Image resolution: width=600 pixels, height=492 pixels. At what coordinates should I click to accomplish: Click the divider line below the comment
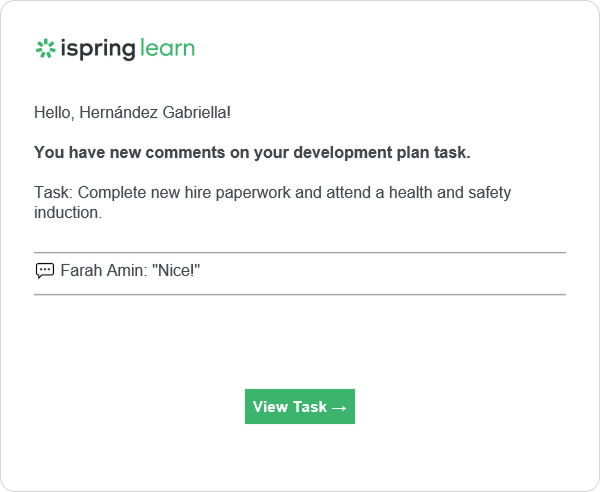300,295
